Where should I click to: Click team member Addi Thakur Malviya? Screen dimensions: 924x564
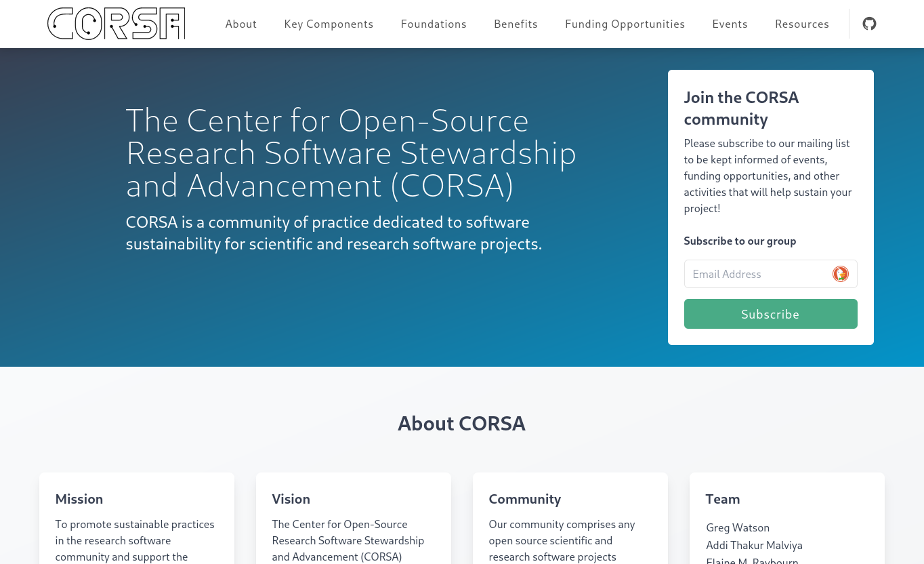pos(754,545)
